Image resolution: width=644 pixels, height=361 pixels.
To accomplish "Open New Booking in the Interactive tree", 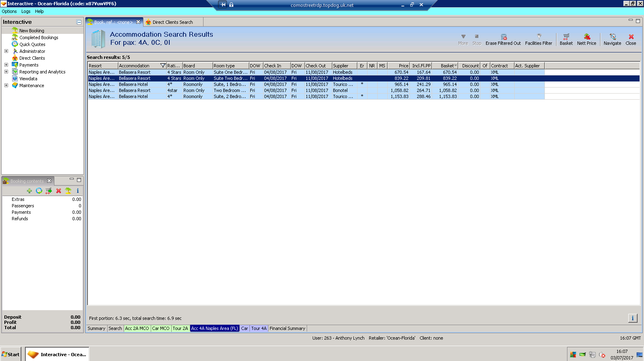I will [x=32, y=31].
